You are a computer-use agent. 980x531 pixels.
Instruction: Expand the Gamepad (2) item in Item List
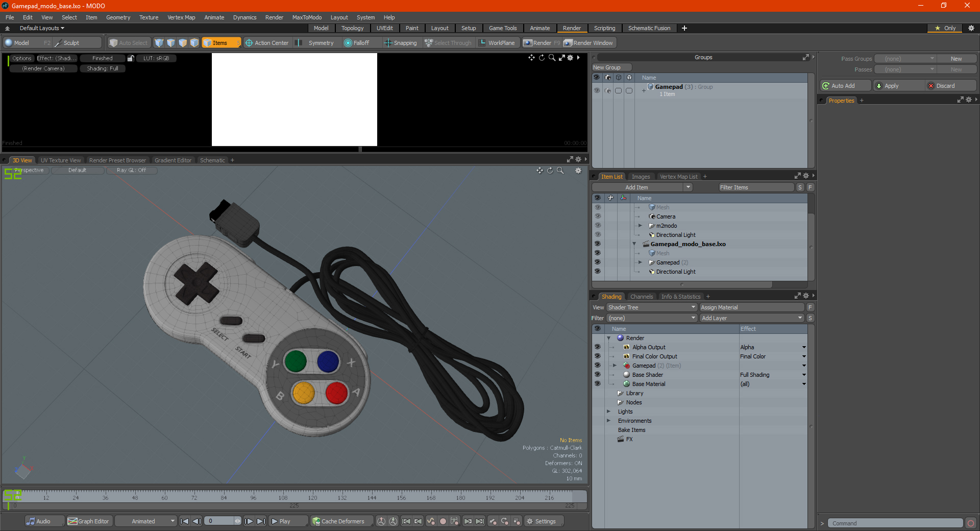point(640,262)
